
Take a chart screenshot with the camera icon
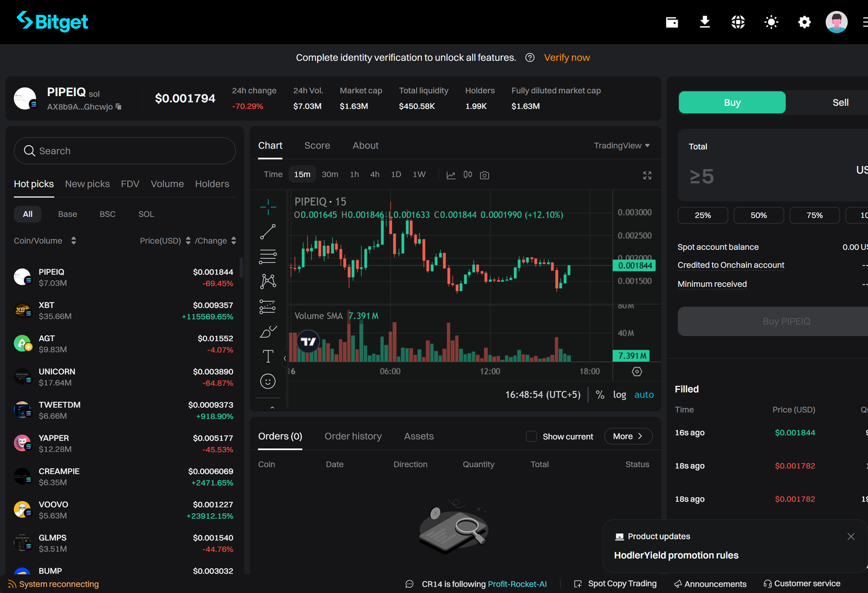click(x=484, y=175)
